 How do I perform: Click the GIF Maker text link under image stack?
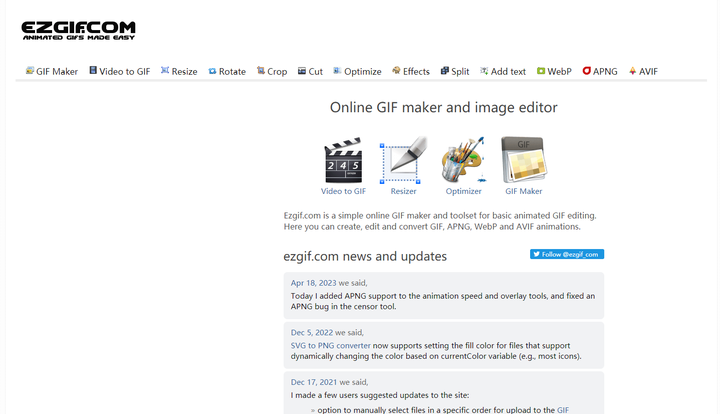point(523,191)
